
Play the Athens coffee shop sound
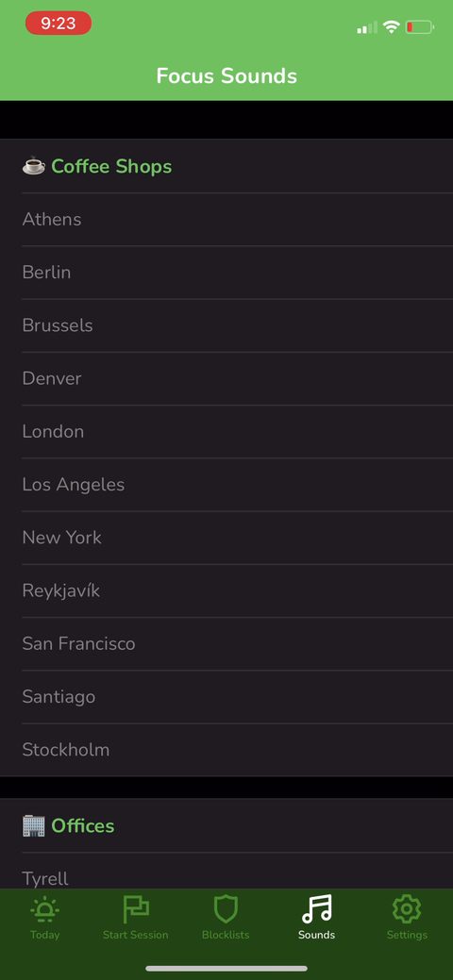pos(226,220)
